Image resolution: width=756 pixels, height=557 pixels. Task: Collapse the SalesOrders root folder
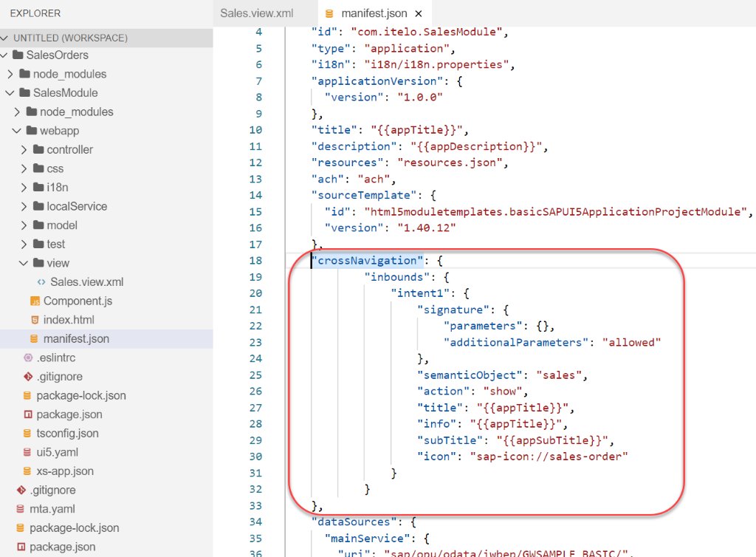pyautogui.click(x=4, y=55)
